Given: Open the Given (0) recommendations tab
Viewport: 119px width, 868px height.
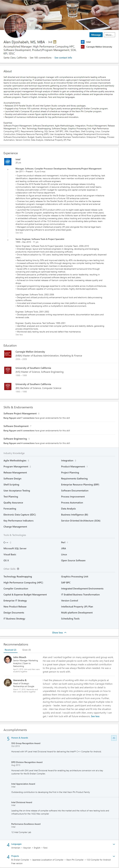Looking at the screenshot, I should [x=26, y=650].
